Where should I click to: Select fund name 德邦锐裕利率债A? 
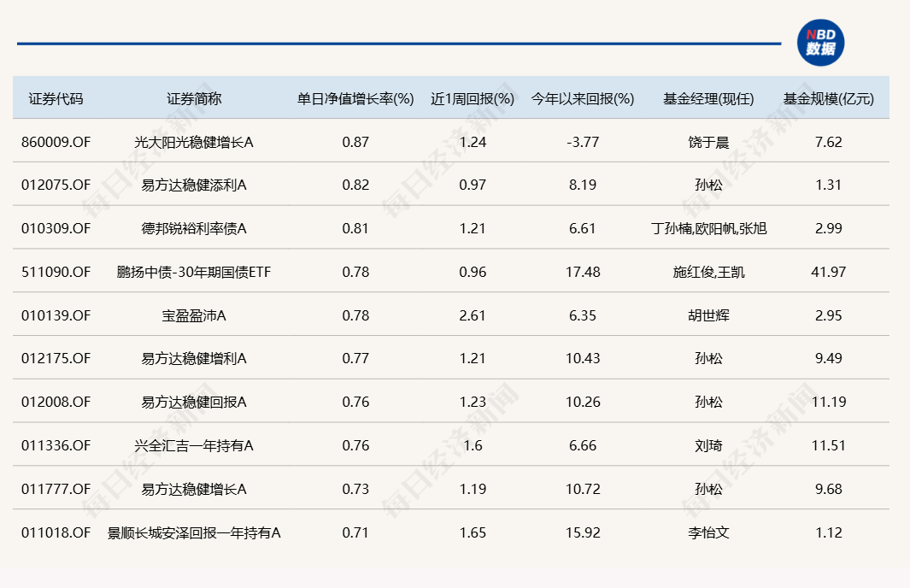(194, 229)
